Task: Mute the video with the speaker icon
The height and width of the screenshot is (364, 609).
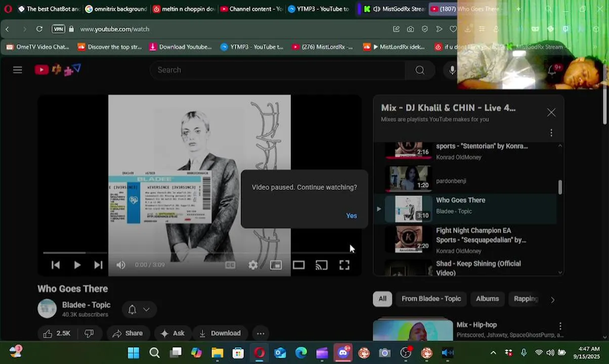Action: pos(120,265)
